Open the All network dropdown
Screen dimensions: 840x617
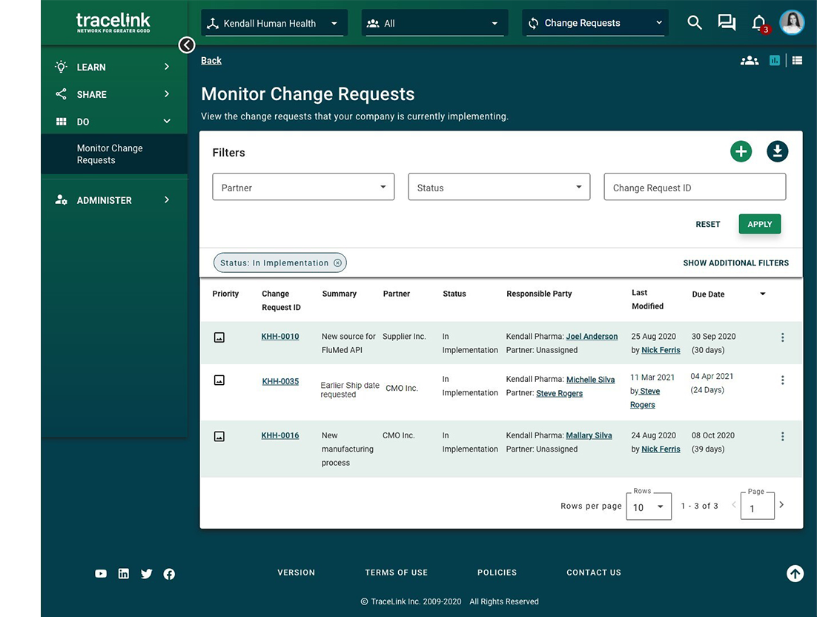tap(434, 23)
